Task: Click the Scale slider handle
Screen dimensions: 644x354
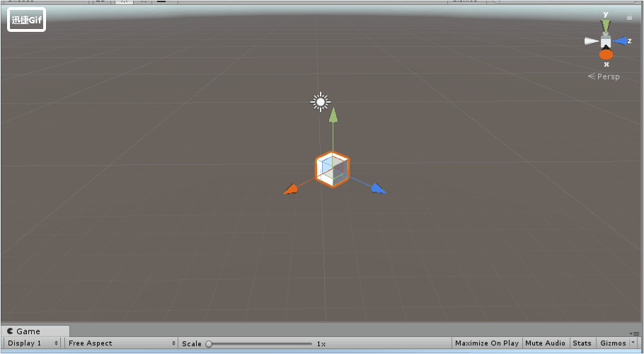Action: point(209,343)
